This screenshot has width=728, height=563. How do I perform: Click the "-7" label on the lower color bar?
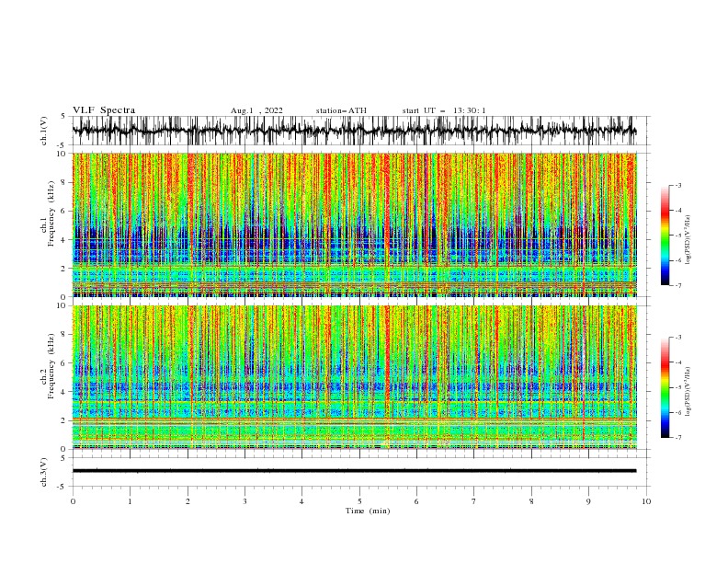pos(678,438)
